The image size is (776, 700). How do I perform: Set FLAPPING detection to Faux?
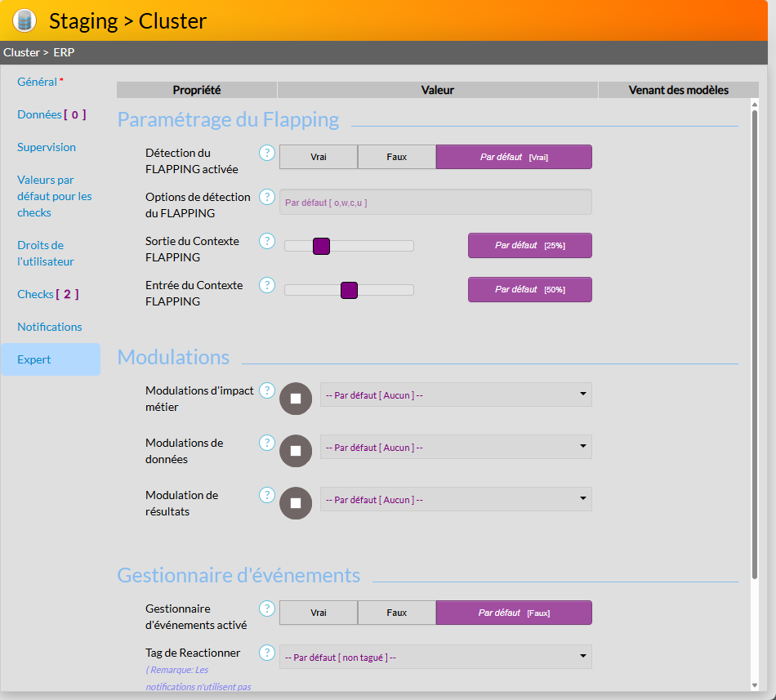point(397,157)
